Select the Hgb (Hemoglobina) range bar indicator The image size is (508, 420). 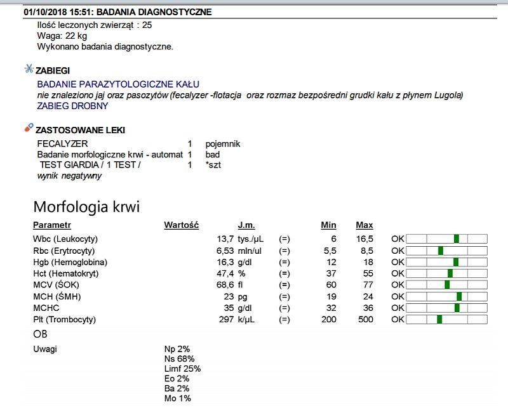pos(455,262)
